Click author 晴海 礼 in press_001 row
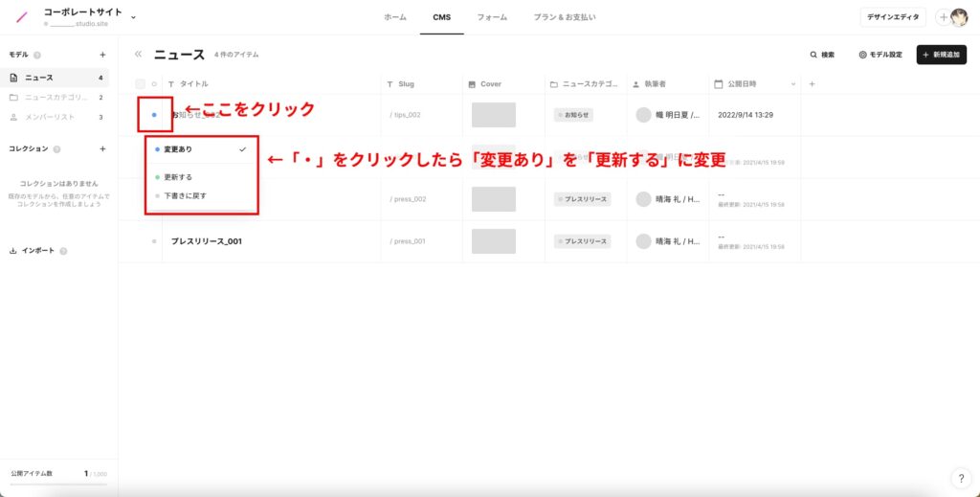This screenshot has height=497, width=980. (668, 241)
